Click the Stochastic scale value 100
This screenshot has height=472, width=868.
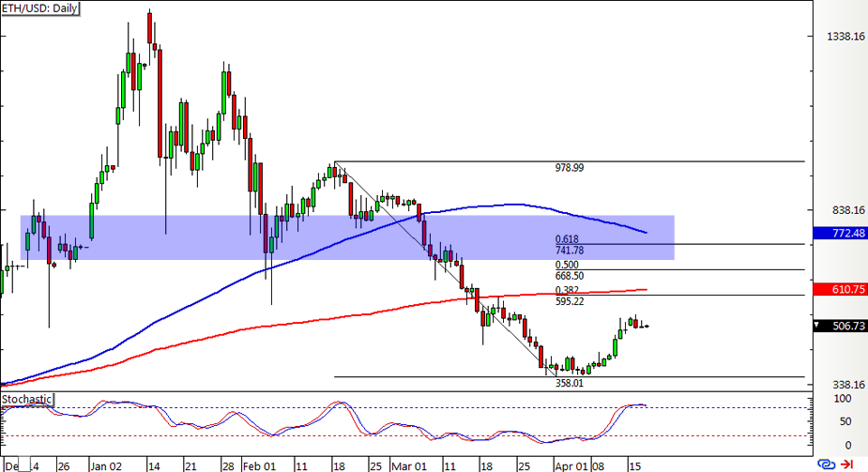point(842,399)
